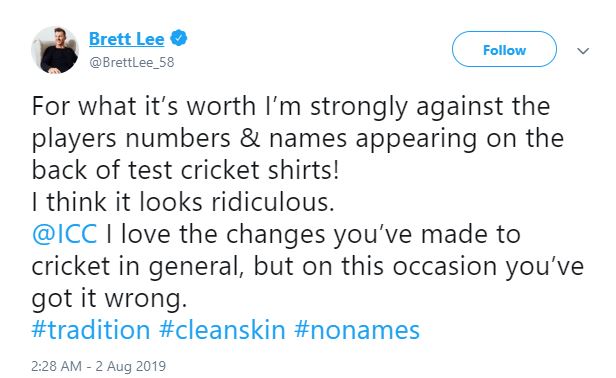Click the text 'got it wrong.'

[109, 299]
